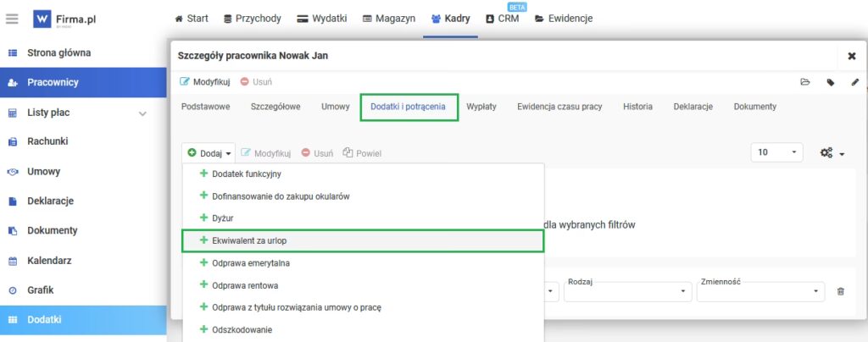Open the Zmienność filter dropdown

[759, 291]
